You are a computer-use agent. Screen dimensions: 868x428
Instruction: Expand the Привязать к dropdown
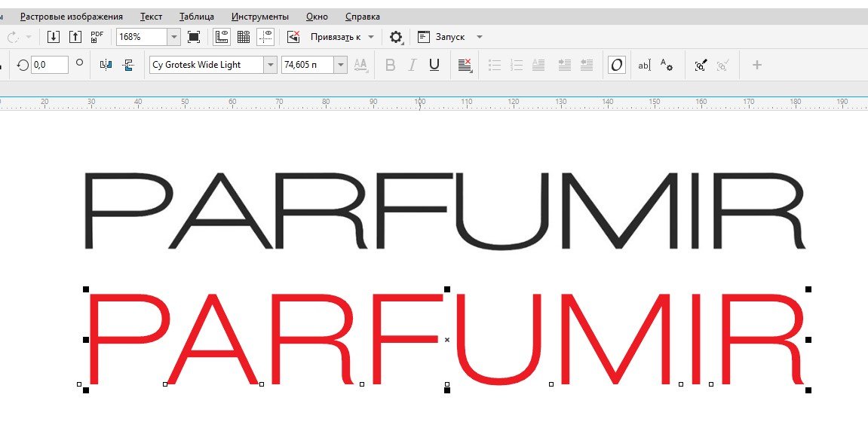(371, 37)
